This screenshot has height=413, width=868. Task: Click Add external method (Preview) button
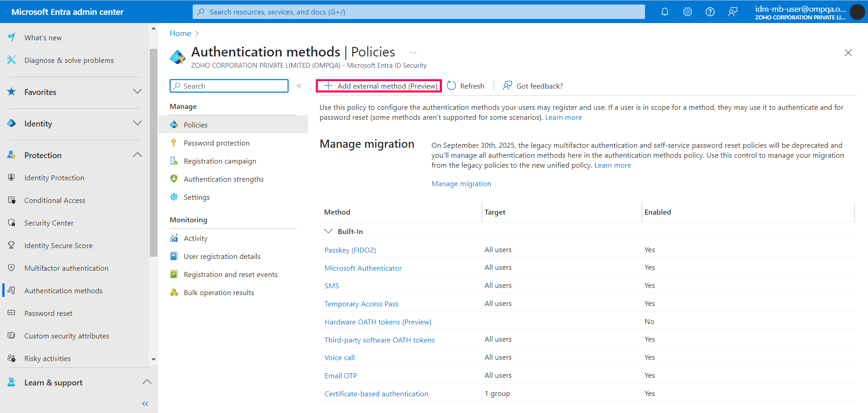pyautogui.click(x=379, y=86)
